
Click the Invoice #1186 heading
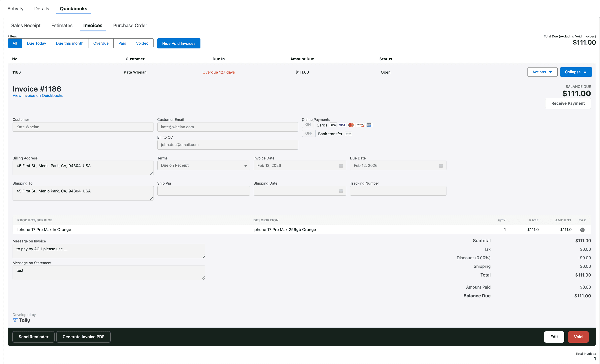[37, 89]
